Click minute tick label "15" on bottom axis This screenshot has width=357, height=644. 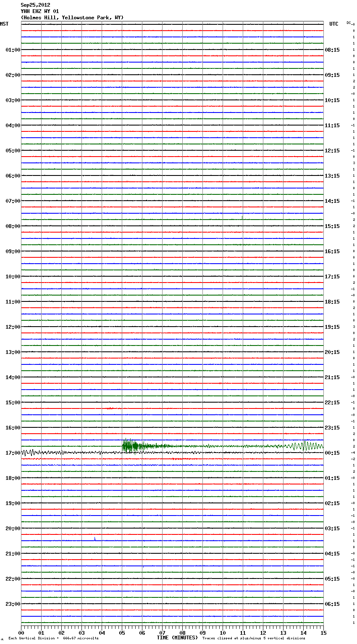323,633
